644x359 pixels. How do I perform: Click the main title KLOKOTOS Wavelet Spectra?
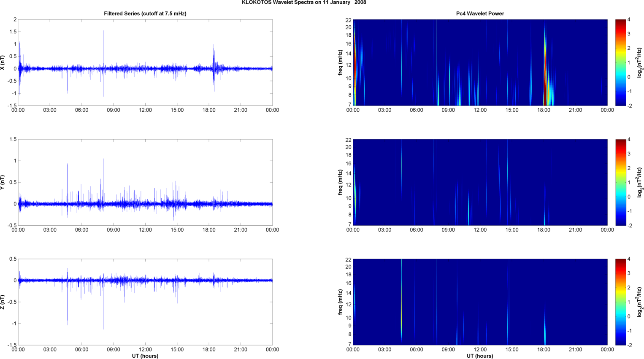pos(304,3)
